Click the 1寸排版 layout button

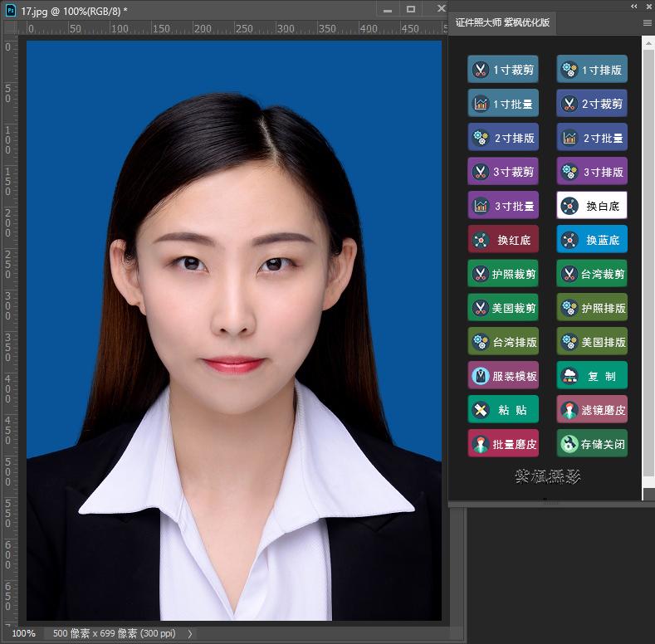592,69
